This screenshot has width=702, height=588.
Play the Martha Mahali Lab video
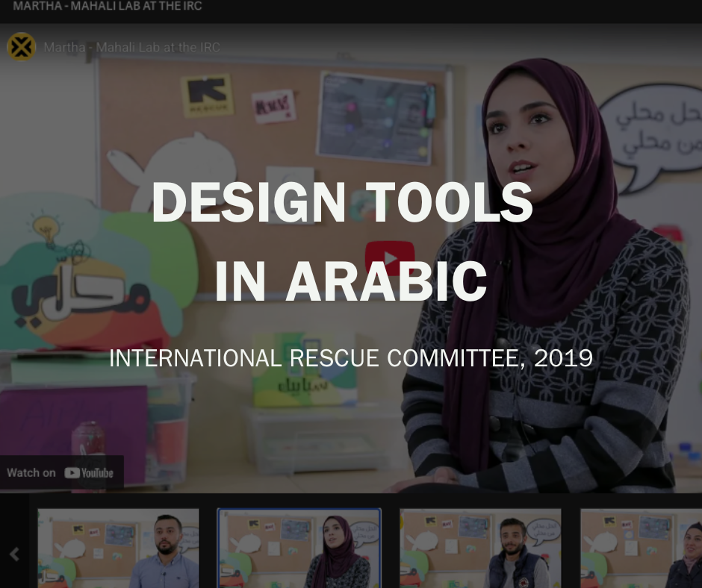coord(390,258)
